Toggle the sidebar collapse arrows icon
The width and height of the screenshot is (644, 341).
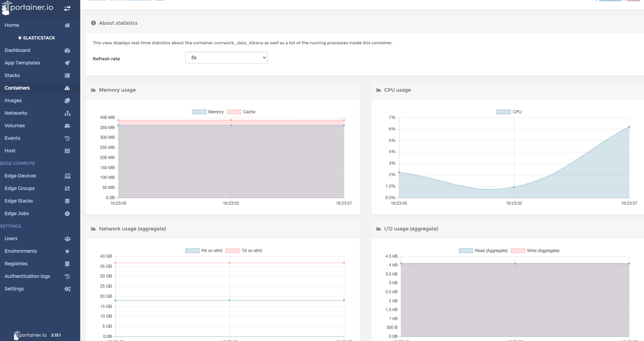point(67,8)
